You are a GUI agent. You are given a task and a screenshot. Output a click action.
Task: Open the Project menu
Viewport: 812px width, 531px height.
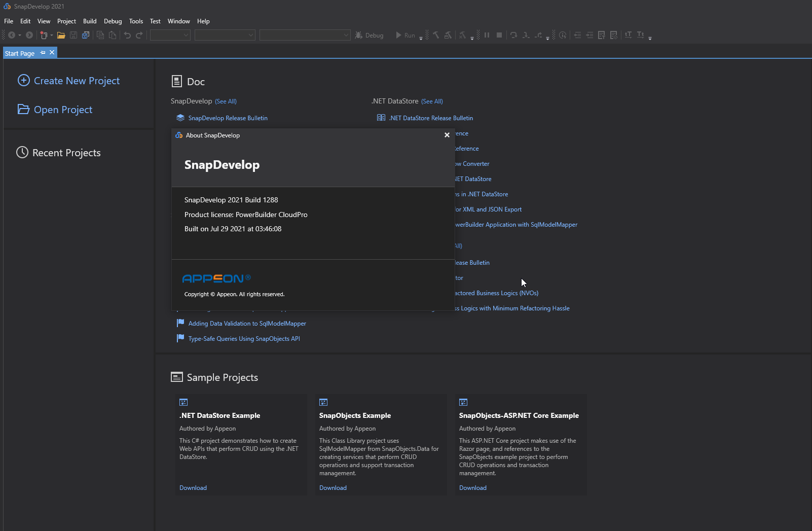coord(66,21)
